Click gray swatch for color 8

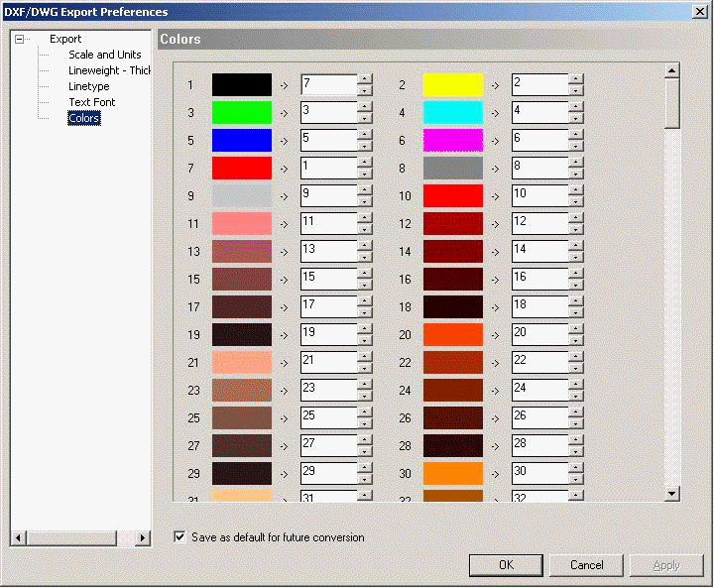(x=453, y=168)
